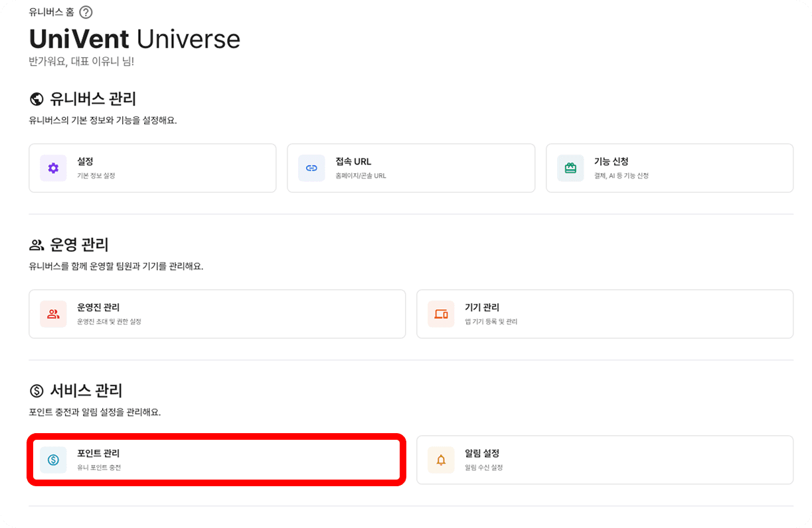The width and height of the screenshot is (812, 528).
Task: Select the people icon beside 운영 관리
Action: click(36, 244)
